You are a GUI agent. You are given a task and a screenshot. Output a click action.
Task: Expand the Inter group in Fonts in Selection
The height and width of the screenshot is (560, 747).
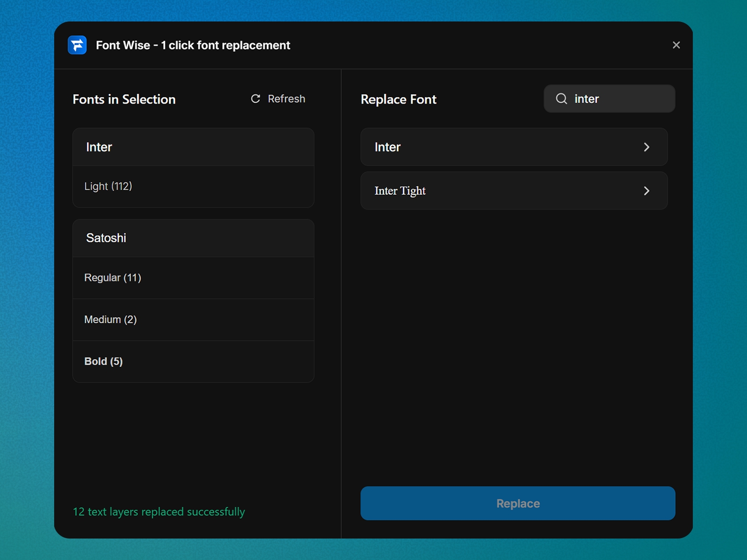tap(193, 147)
